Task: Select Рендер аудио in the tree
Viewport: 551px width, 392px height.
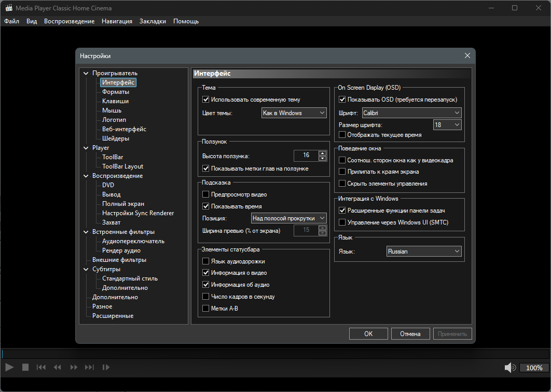Action: pyautogui.click(x=121, y=250)
